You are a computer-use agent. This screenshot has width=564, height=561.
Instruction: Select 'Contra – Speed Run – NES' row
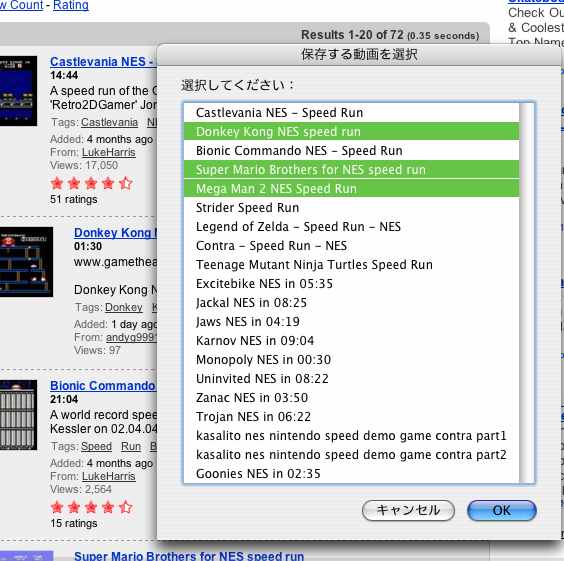[351, 246]
